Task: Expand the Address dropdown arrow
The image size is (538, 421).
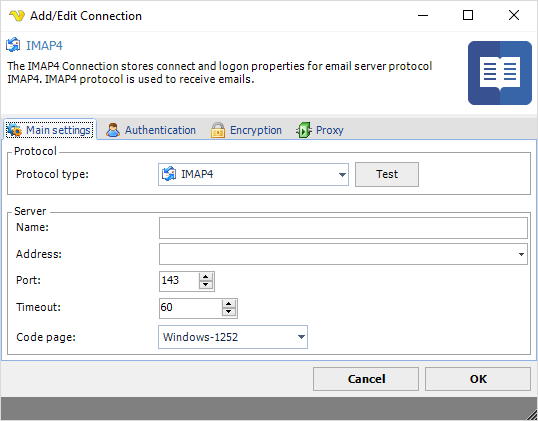Action: [521, 254]
